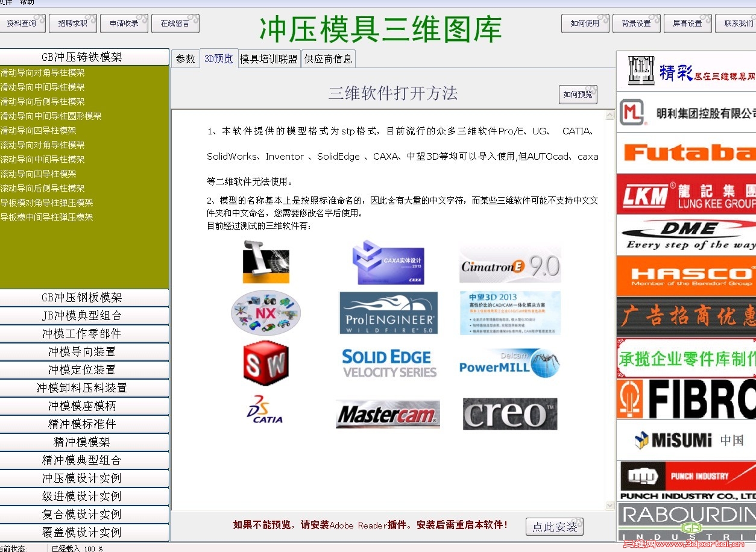Collapse the GB冲压铸铁模架 category

pyautogui.click(x=83, y=57)
